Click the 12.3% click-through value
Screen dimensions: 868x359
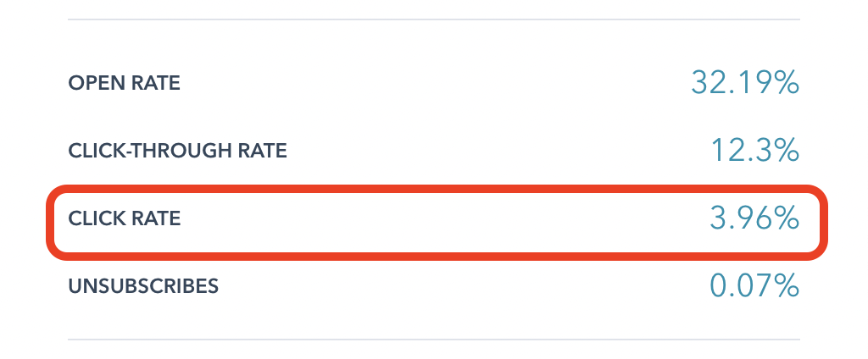point(754,151)
